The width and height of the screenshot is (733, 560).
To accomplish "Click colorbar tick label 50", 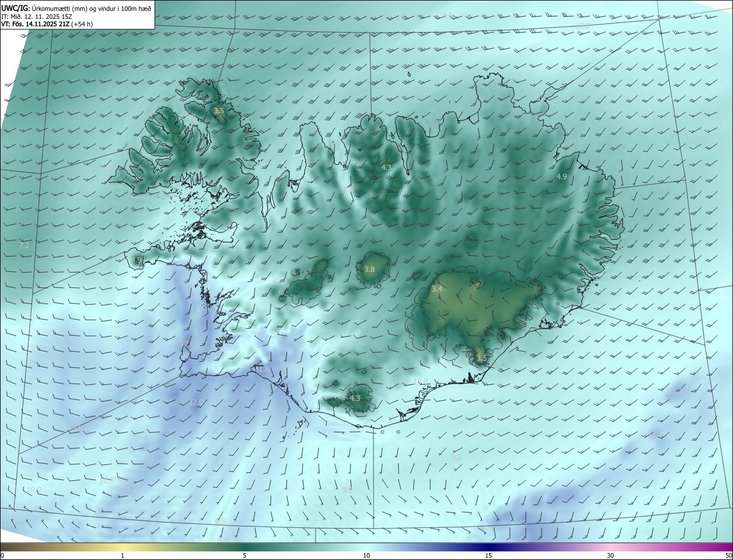I will (x=728, y=555).
